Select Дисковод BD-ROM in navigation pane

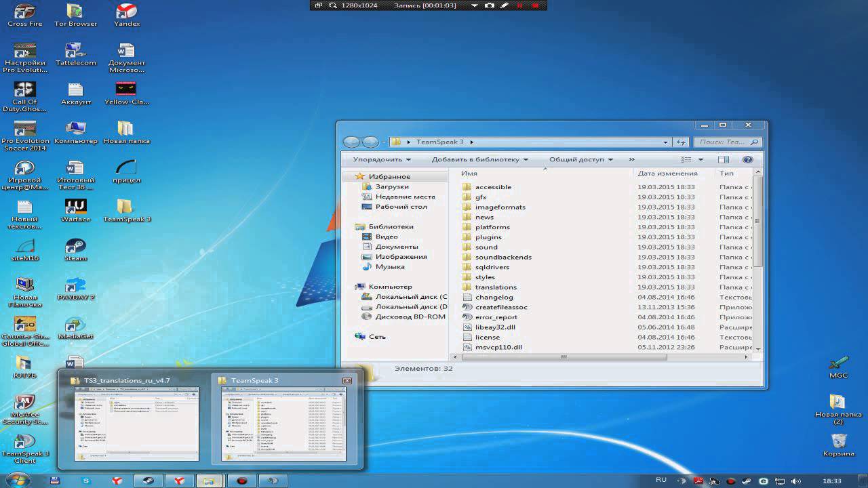(410, 317)
